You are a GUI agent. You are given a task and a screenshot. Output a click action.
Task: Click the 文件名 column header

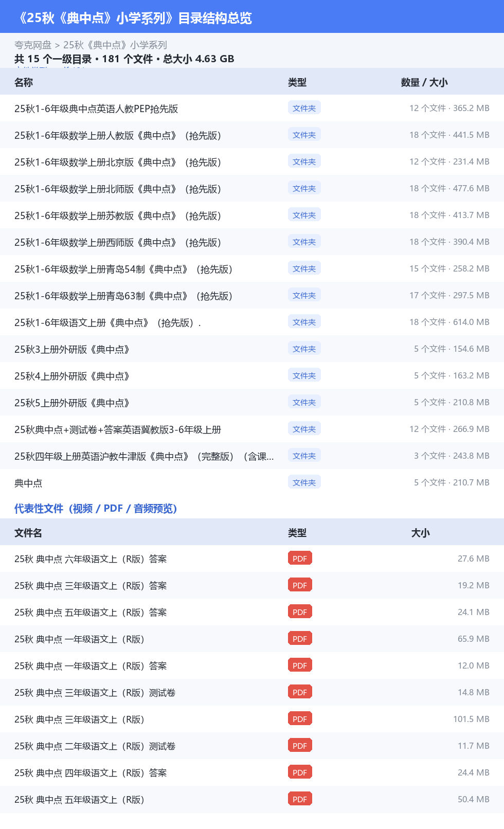point(28,533)
